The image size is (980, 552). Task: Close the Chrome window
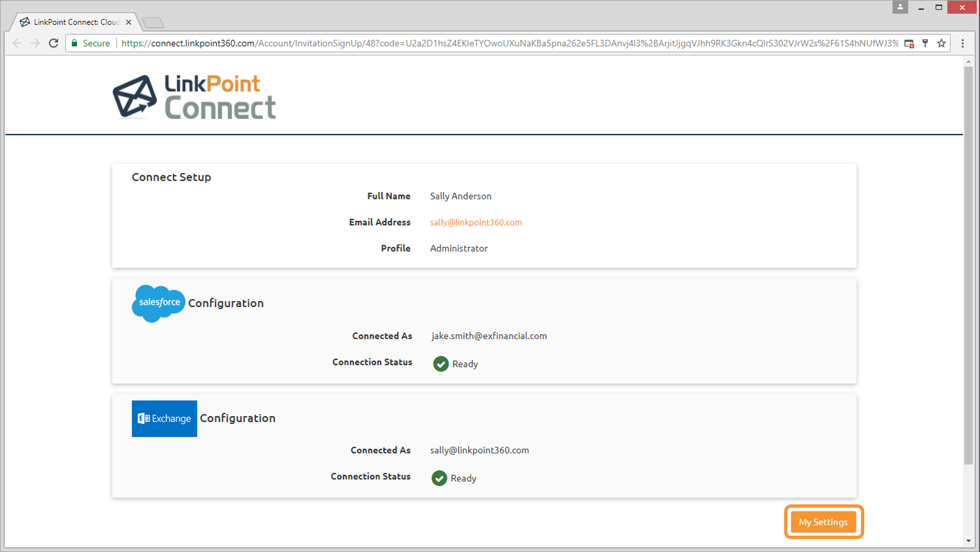[x=962, y=8]
